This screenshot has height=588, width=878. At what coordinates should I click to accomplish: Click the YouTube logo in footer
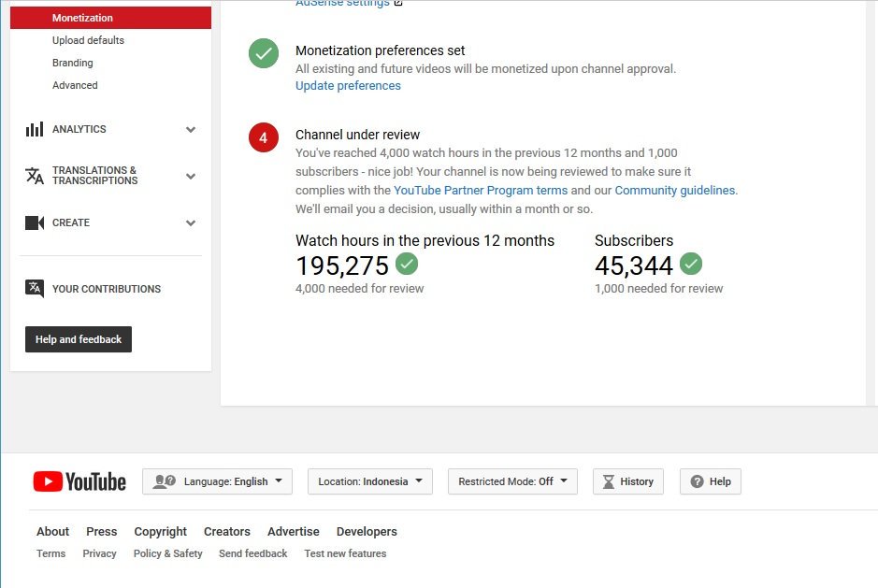tap(79, 481)
